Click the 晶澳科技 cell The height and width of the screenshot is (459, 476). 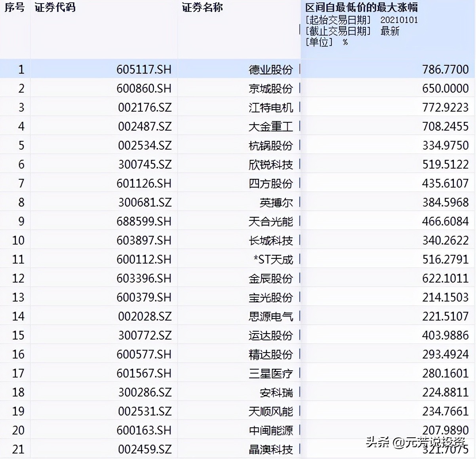pyautogui.click(x=271, y=450)
